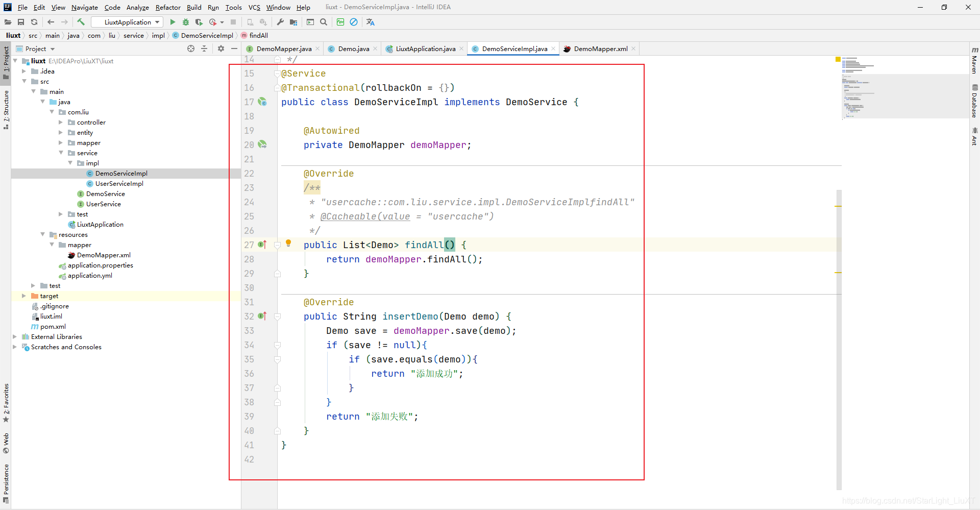Open Settings with the wrench icon
Image resolution: width=980 pixels, height=510 pixels.
(280, 22)
